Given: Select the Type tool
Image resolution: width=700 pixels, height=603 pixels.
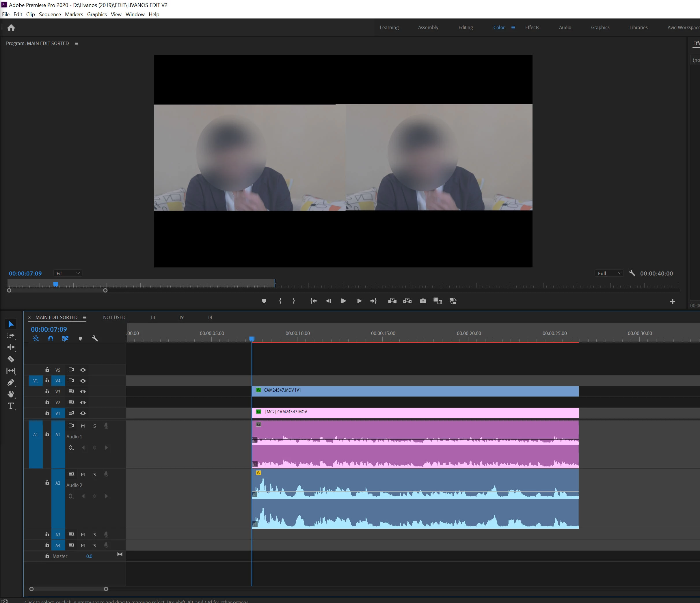Looking at the screenshot, I should (11, 406).
